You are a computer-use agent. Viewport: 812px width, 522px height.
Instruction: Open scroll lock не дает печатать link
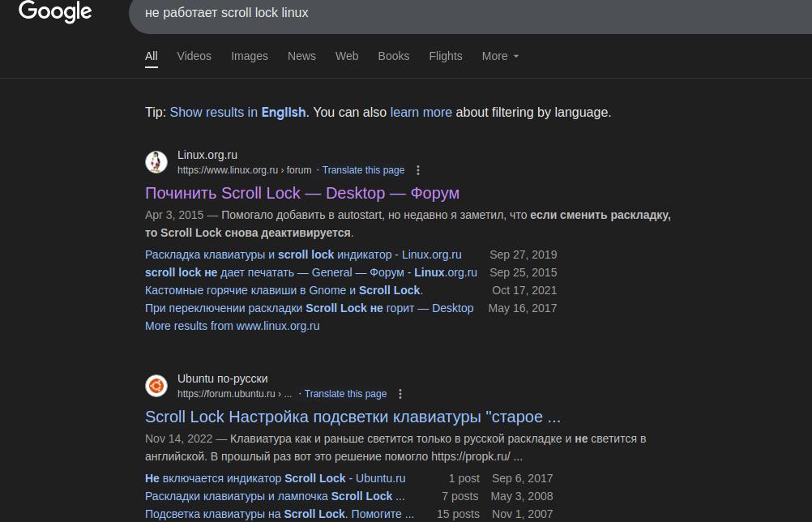310,272
